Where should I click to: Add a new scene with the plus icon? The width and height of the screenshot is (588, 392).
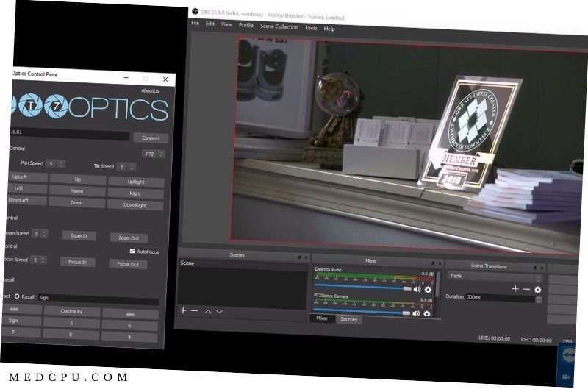click(183, 310)
